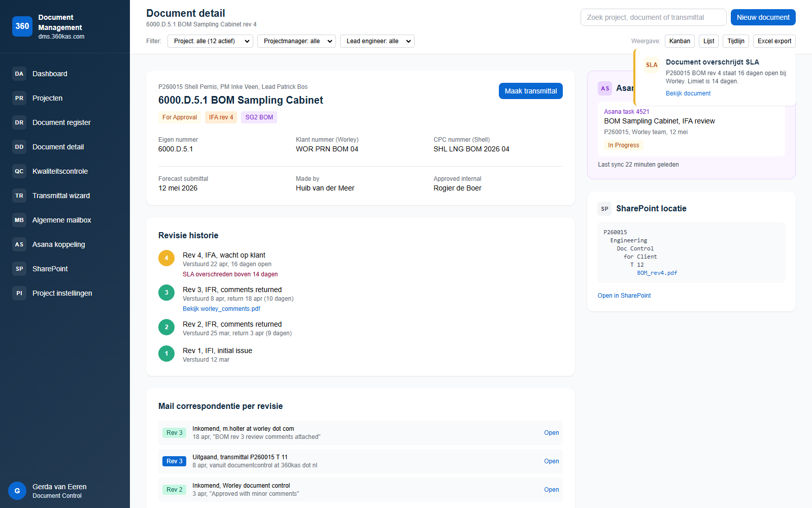This screenshot has width=812, height=508.
Task: Click the IFA rev 4 tag
Action: 221,117
